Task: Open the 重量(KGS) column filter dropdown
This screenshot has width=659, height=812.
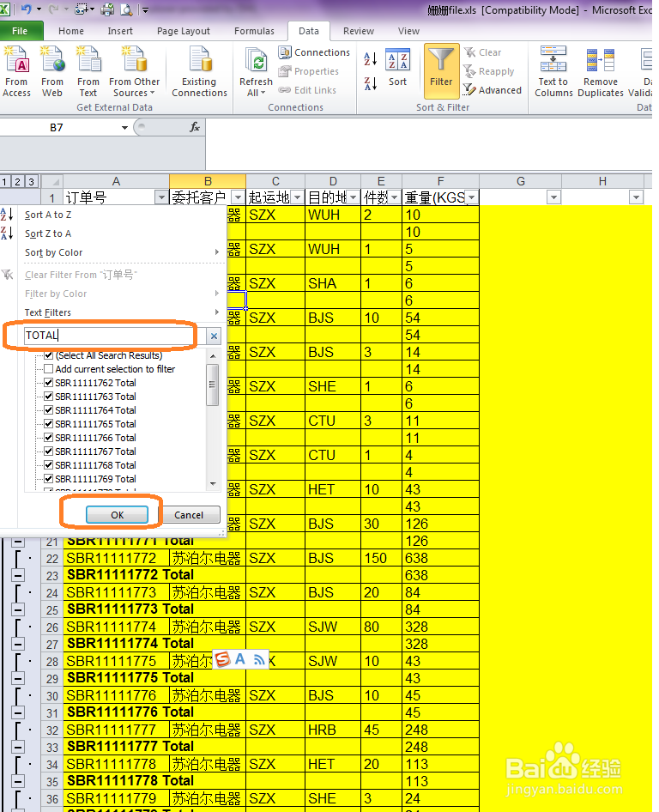Action: [x=472, y=197]
